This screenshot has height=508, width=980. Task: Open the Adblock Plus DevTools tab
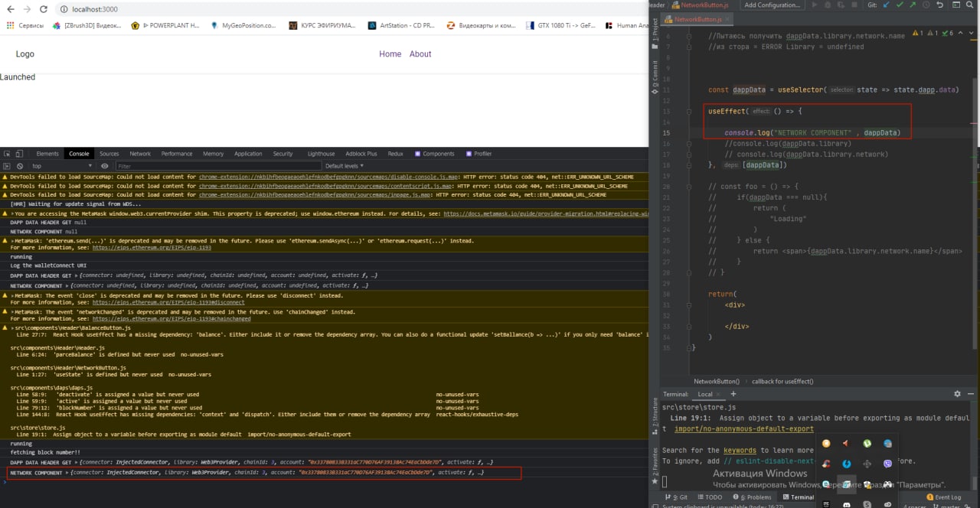361,154
